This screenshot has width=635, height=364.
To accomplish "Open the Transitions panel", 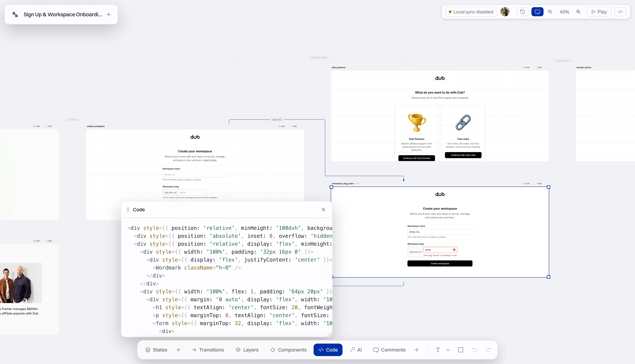I will [x=208, y=350].
